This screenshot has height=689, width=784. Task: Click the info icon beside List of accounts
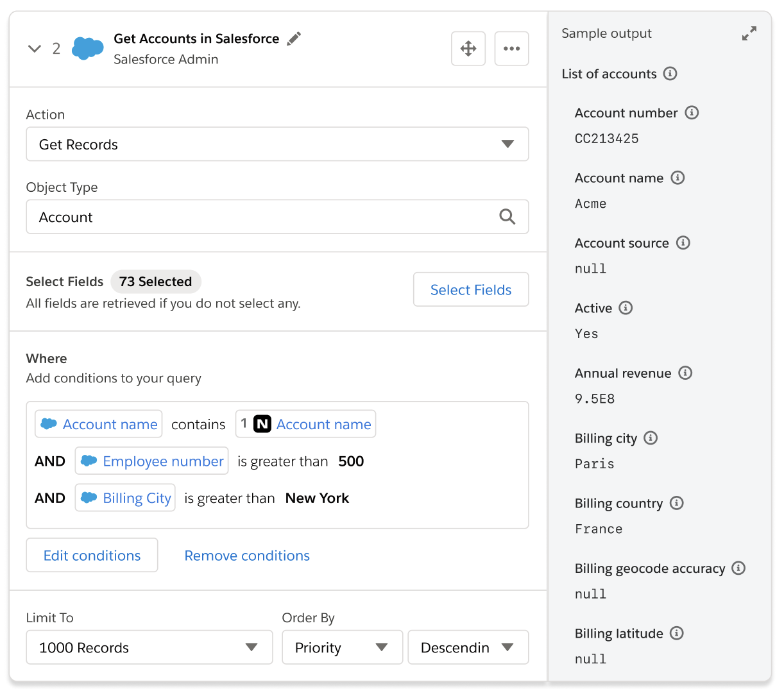(670, 74)
